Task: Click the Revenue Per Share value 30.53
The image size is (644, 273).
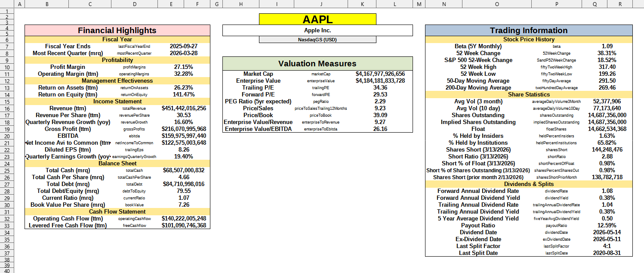Action: [184, 115]
